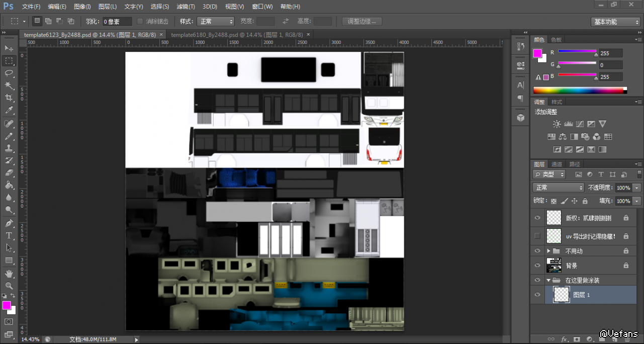Select the Lasso tool
The width and height of the screenshot is (644, 344).
click(9, 73)
